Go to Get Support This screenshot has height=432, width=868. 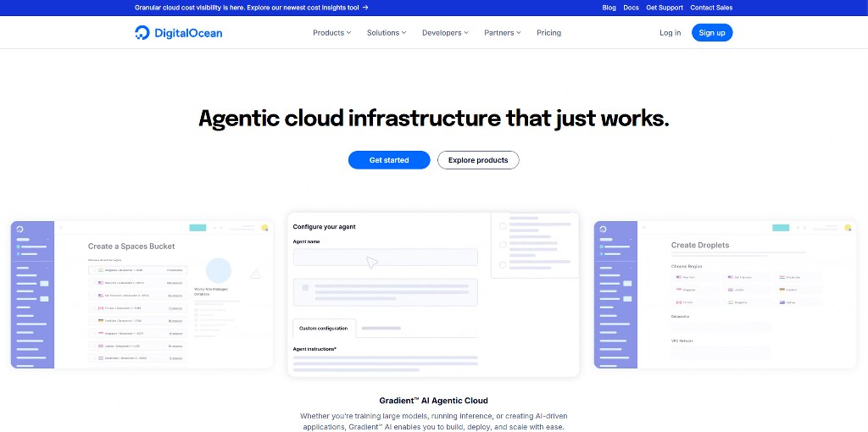click(665, 8)
